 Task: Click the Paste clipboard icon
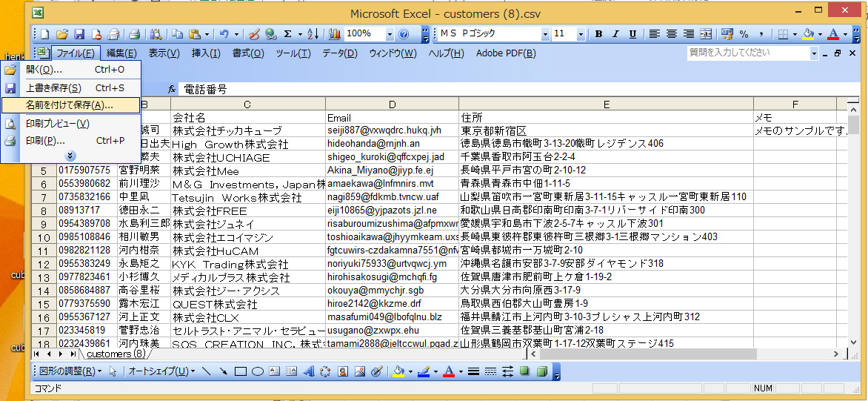[194, 34]
